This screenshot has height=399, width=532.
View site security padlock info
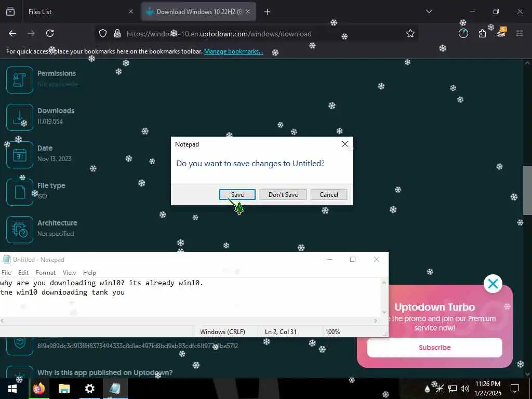(x=117, y=34)
